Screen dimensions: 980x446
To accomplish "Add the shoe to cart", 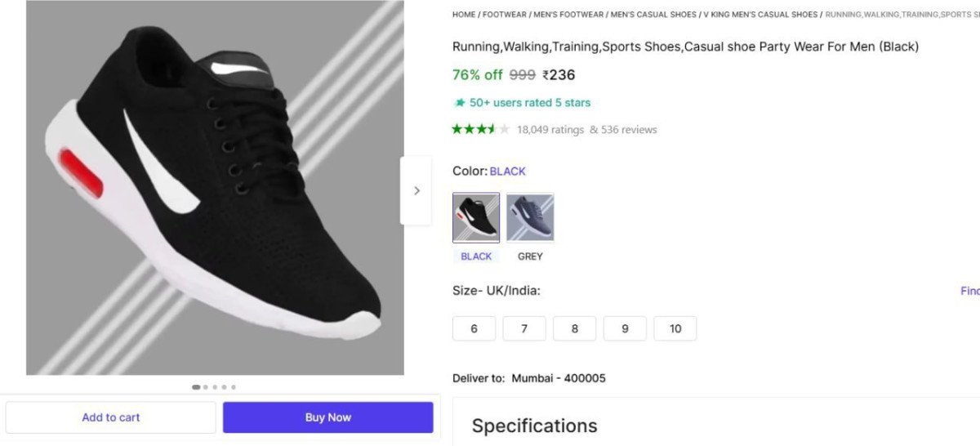I will coord(111,417).
